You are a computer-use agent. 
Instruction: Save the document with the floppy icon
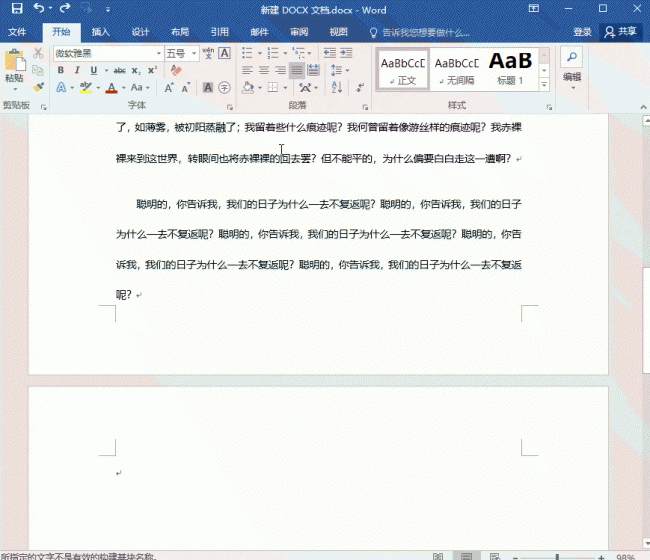click(x=17, y=8)
